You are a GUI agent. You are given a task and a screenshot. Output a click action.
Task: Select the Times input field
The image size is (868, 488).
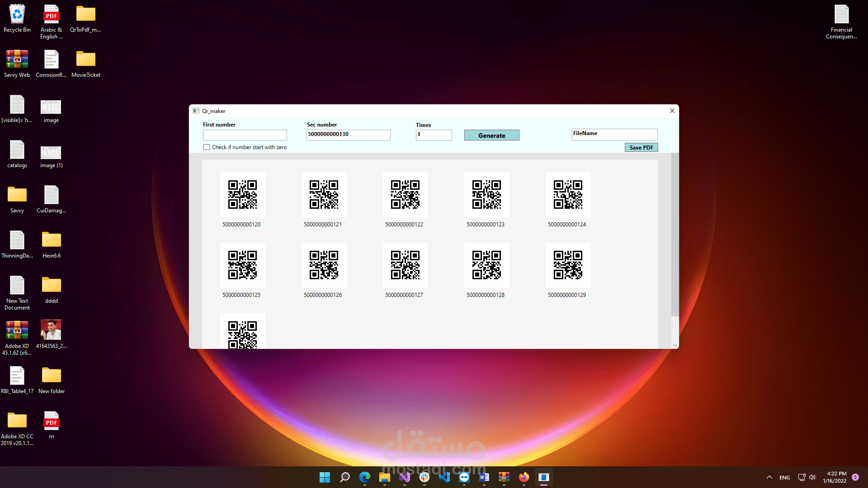[x=433, y=135]
